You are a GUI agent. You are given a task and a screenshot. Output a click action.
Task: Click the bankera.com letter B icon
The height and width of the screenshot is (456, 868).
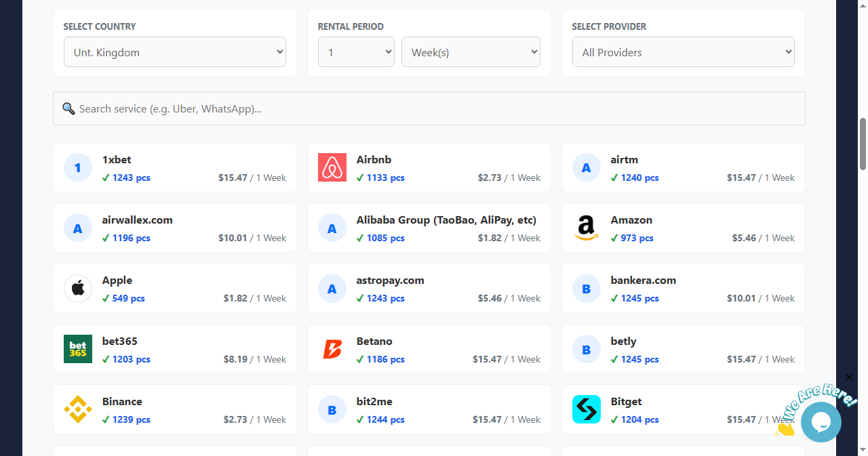(x=587, y=289)
